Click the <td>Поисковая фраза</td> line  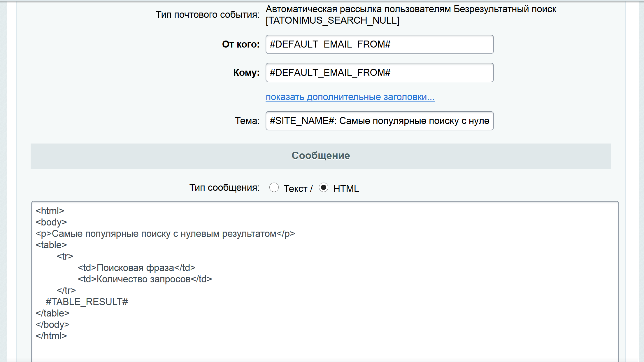tap(136, 268)
